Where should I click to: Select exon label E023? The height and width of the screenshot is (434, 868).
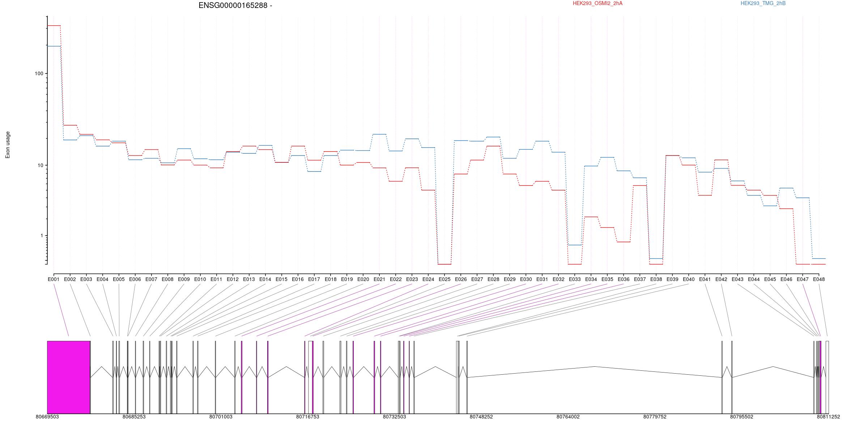pos(412,279)
